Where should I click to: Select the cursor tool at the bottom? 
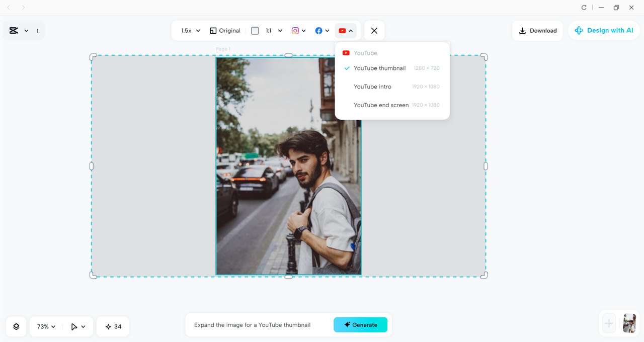pyautogui.click(x=74, y=326)
